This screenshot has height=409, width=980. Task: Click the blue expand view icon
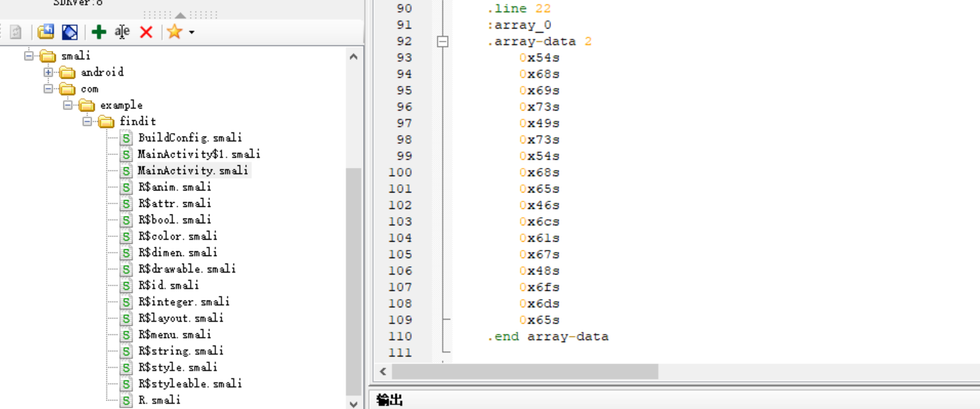(x=70, y=32)
